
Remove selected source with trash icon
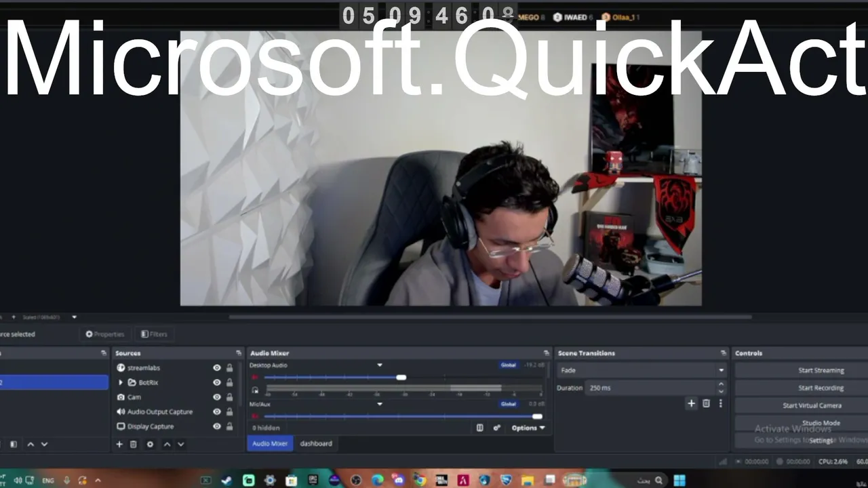134,445
